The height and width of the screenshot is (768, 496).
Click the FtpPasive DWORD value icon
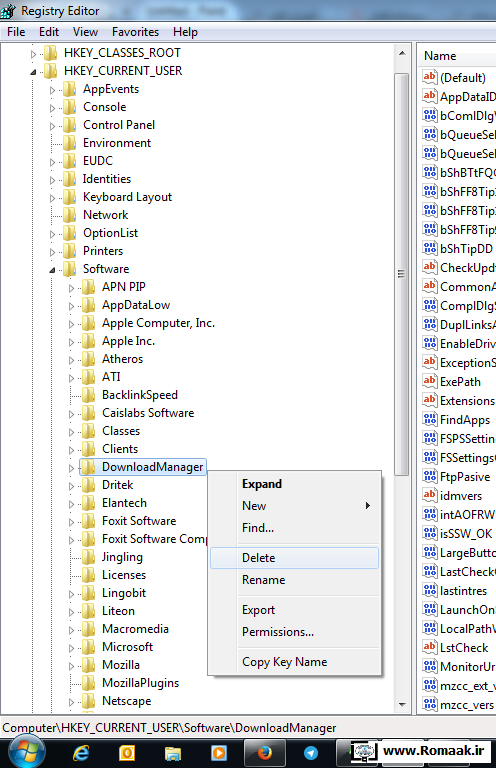[x=429, y=476]
